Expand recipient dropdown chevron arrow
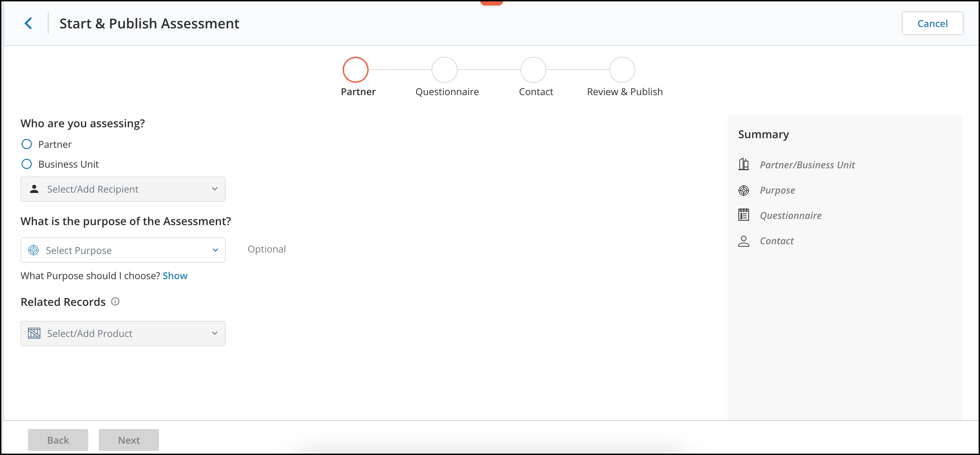Screen dimensions: 980x455 click(214, 189)
